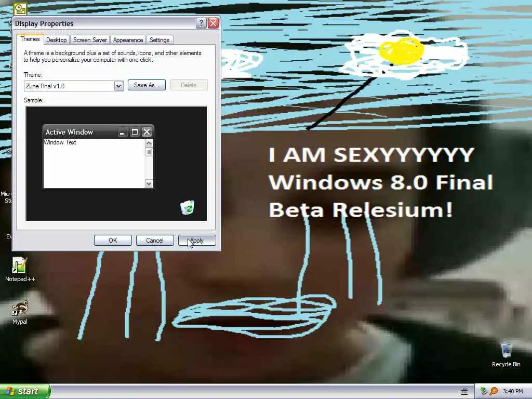Screen dimensions: 532x399
Task: Click the 'Window Text' sample text
Action: pos(60,142)
